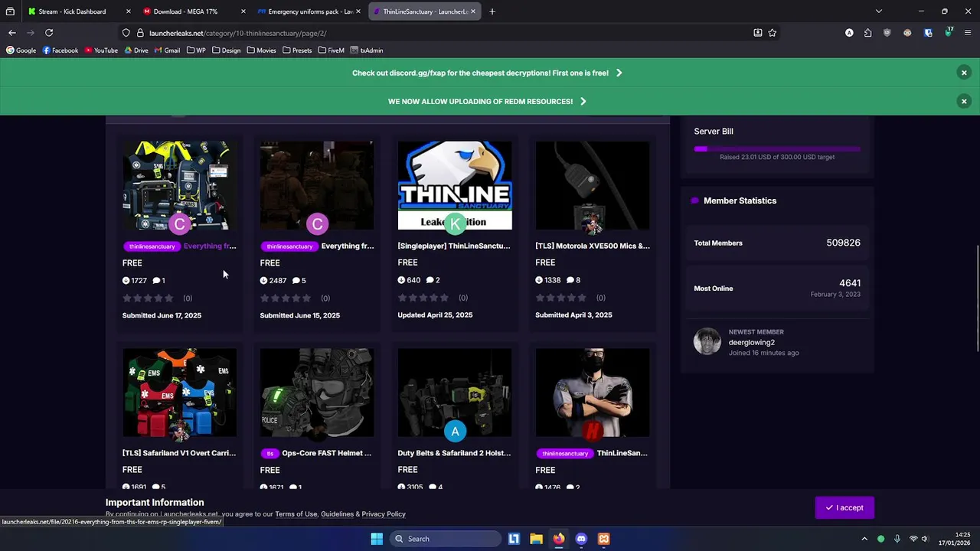Expand the REDM resources banner arrow
This screenshot has width=980, height=551.
pyautogui.click(x=583, y=101)
